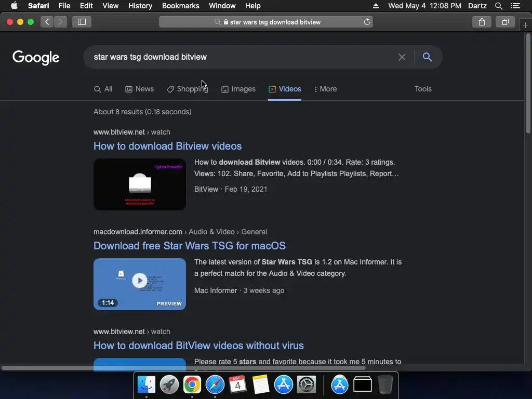Open the History menu
Image resolution: width=532 pixels, height=399 pixels.
point(140,6)
